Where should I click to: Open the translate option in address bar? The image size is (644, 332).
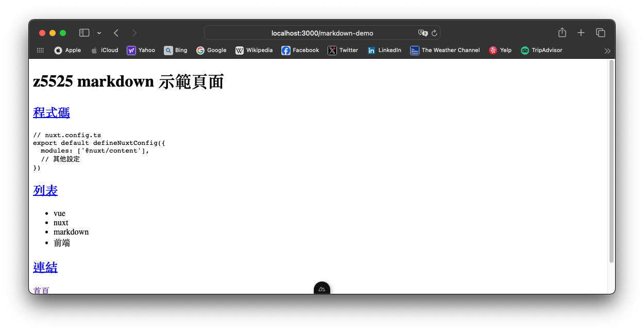(x=423, y=32)
